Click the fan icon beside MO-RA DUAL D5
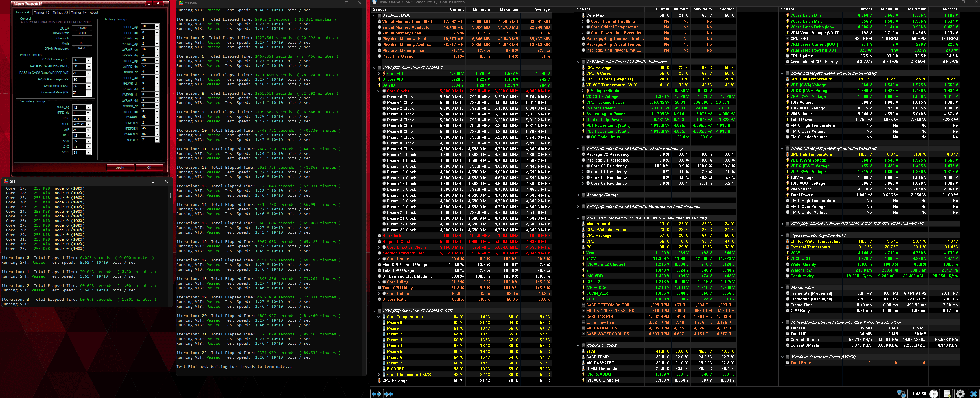This screenshot has width=980, height=398. click(x=583, y=328)
